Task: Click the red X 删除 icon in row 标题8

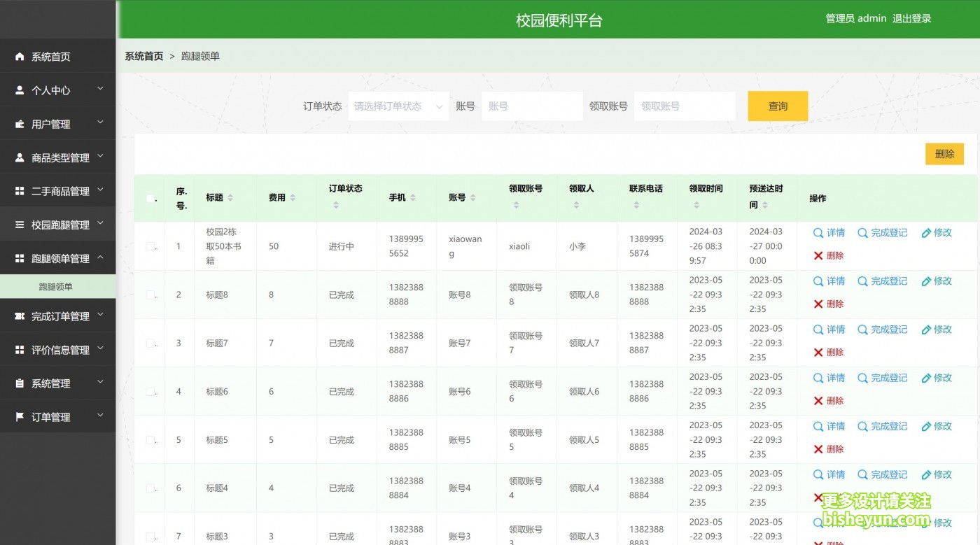Action: tap(818, 304)
